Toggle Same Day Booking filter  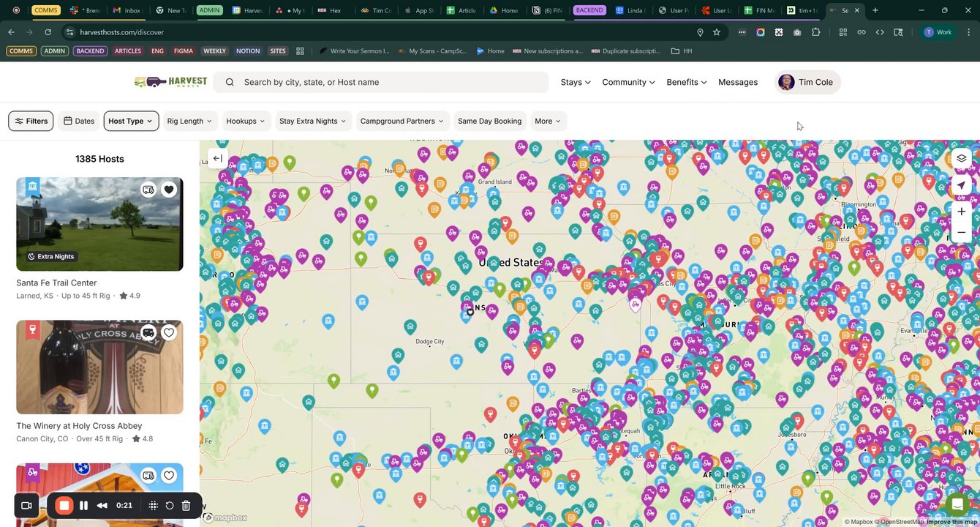pyautogui.click(x=489, y=122)
